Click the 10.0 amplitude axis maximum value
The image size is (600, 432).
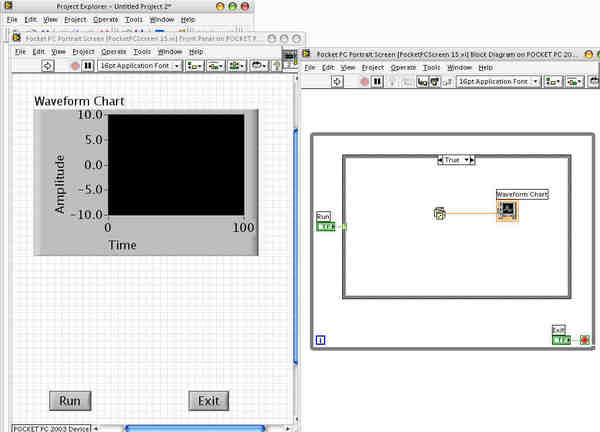pos(90,114)
